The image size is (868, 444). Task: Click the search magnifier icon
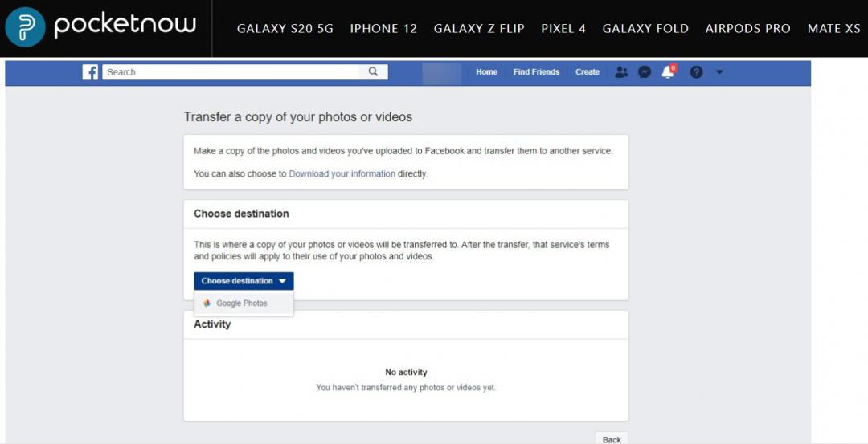click(x=373, y=71)
